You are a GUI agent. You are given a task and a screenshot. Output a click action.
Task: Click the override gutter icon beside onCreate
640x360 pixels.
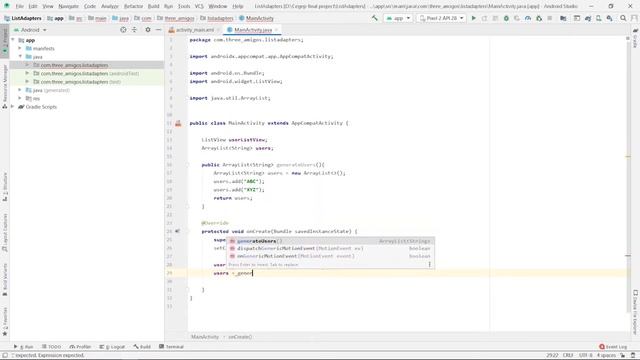click(x=178, y=231)
